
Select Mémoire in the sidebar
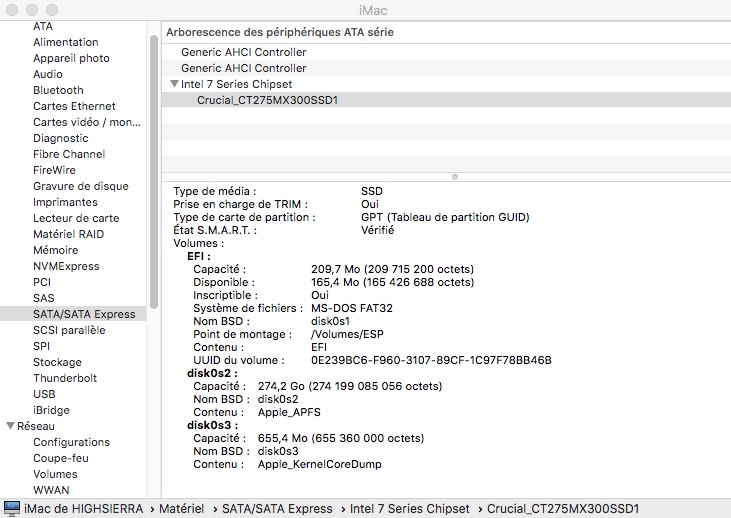tap(55, 250)
